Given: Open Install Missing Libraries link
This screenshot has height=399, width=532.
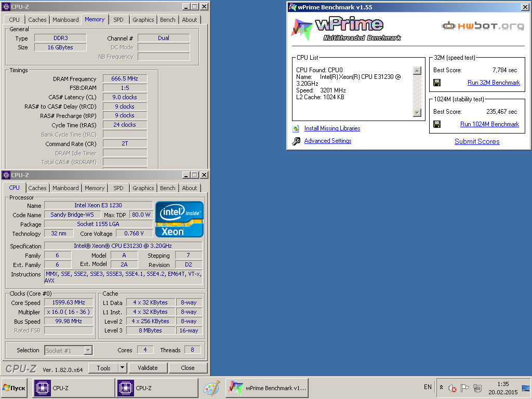Looking at the screenshot, I should (x=332, y=128).
